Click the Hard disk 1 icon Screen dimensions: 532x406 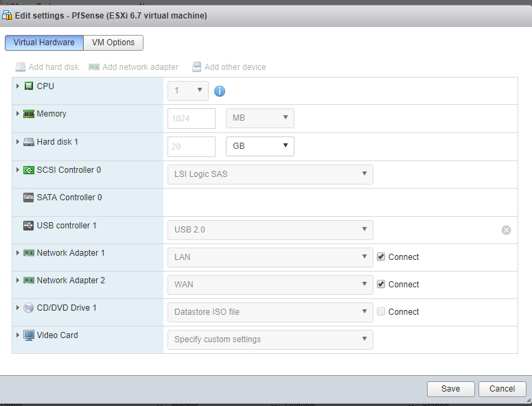pos(29,142)
